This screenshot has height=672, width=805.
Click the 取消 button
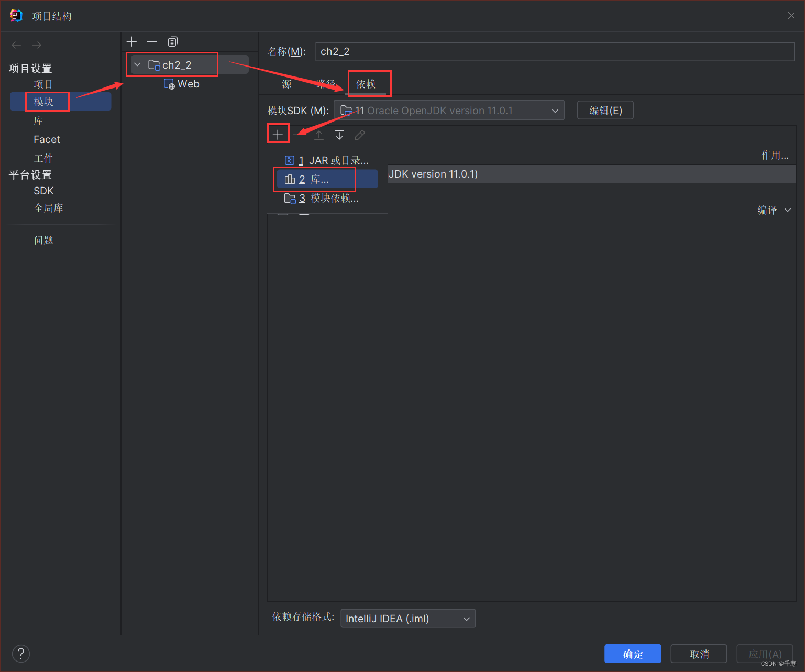(699, 654)
